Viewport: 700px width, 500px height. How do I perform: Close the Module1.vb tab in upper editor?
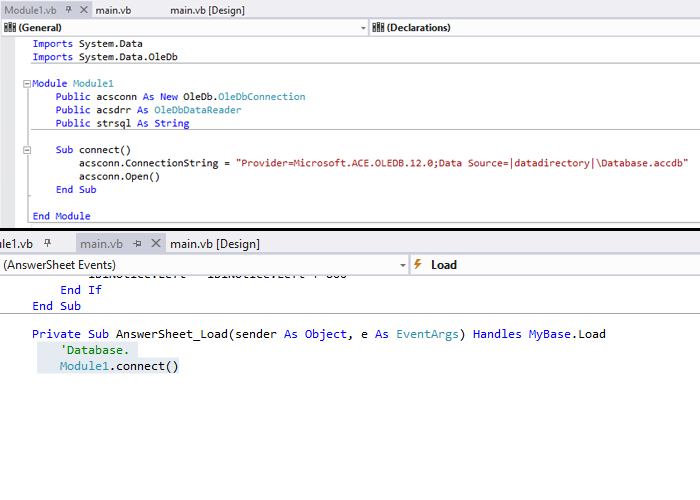[83, 9]
